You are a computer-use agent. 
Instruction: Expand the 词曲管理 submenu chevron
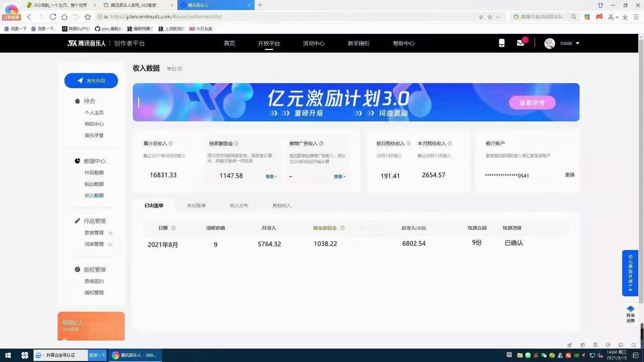tap(110, 244)
